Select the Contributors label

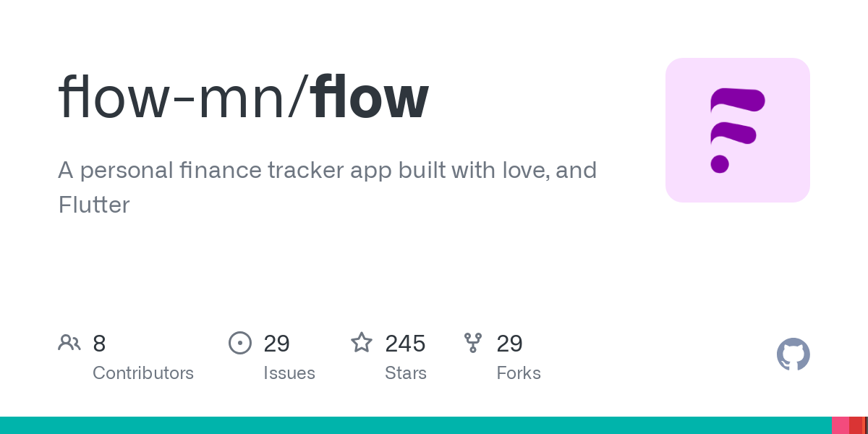click(x=143, y=373)
